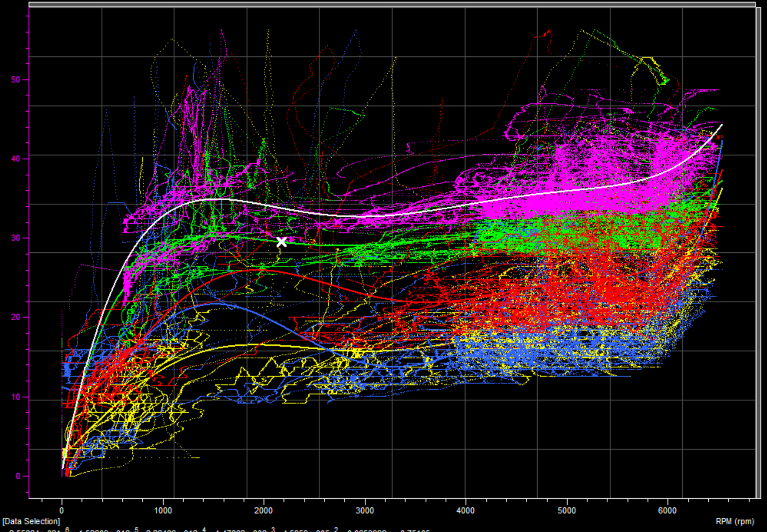Viewport: 767px width, 532px height.
Task: Click the 20 label on vertical axis
Action: point(16,317)
